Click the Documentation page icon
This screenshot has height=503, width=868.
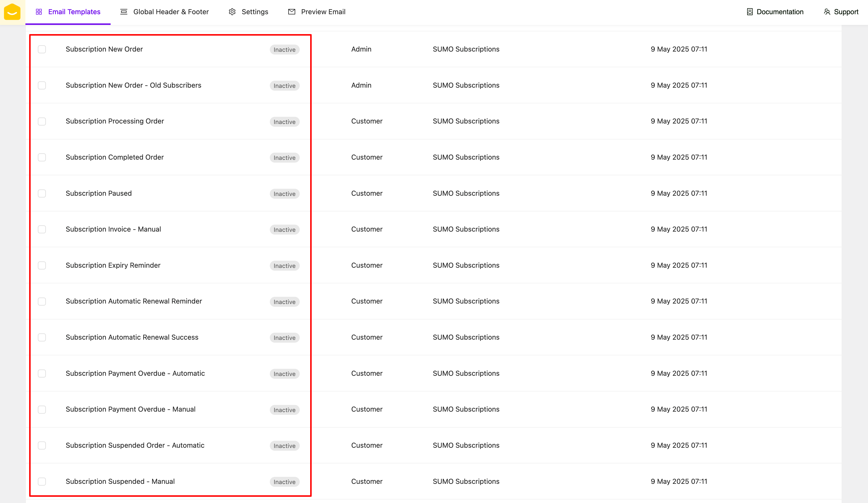pos(749,12)
